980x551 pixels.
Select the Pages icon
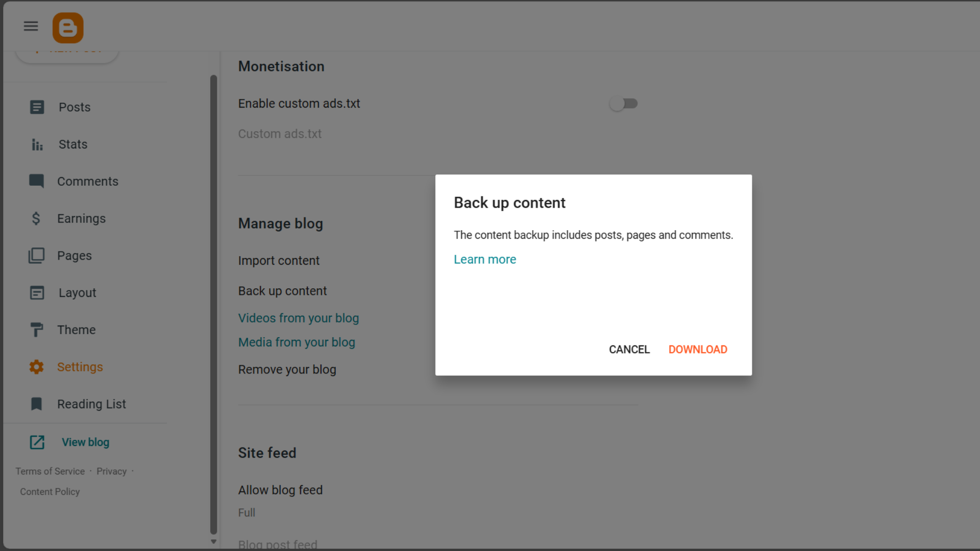[37, 255]
